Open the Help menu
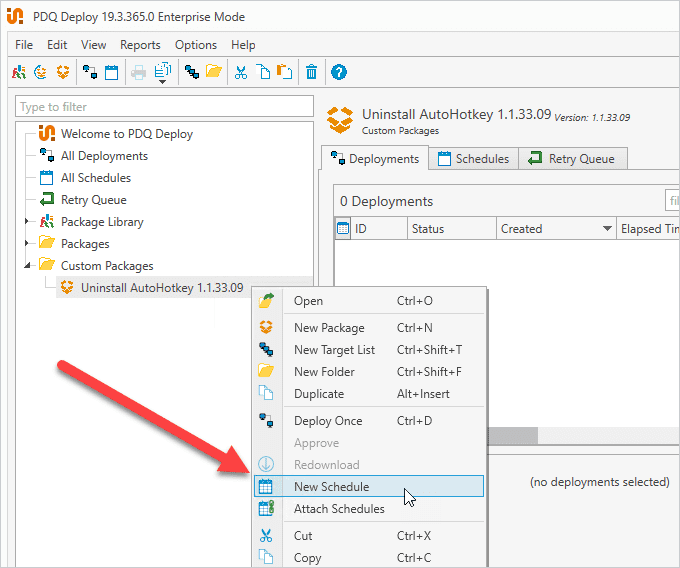The width and height of the screenshot is (680, 568). (x=243, y=45)
